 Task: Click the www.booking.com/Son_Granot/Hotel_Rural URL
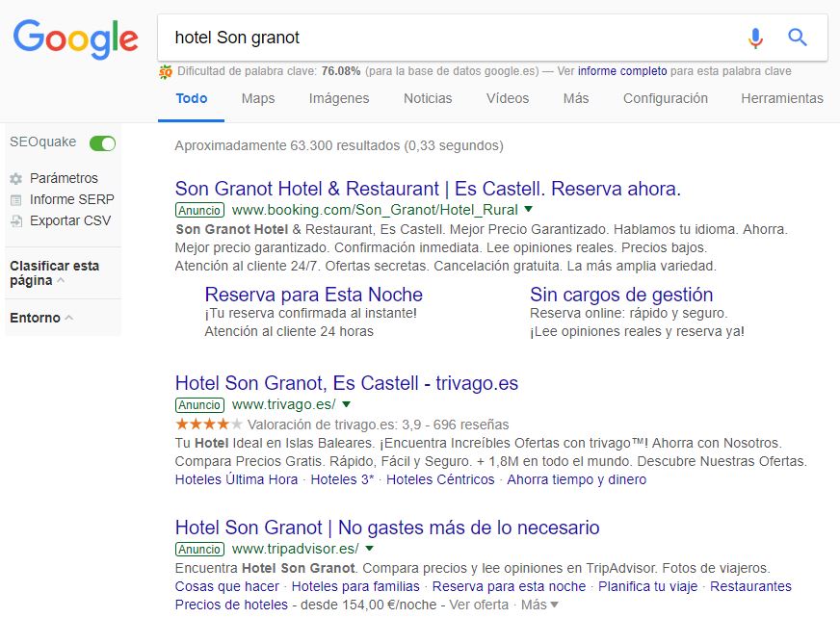point(375,210)
